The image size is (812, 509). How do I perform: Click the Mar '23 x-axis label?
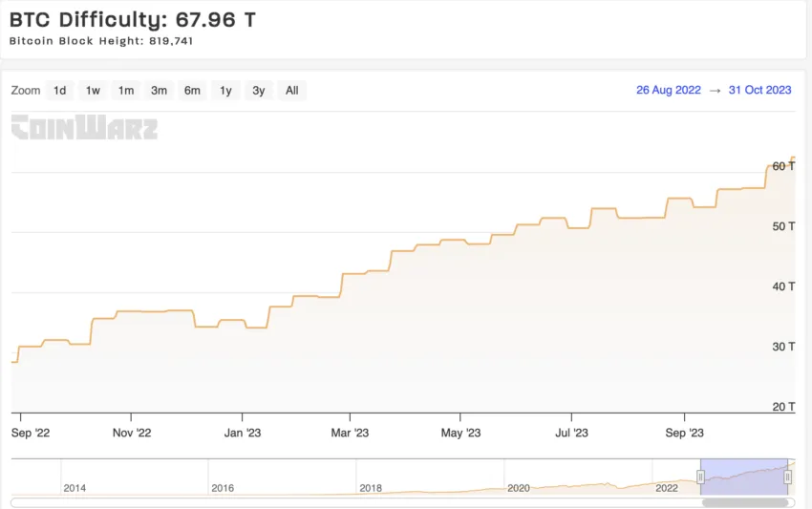point(350,434)
